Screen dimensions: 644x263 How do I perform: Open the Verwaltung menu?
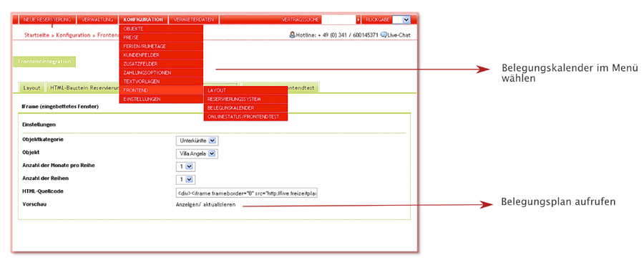coord(97,19)
